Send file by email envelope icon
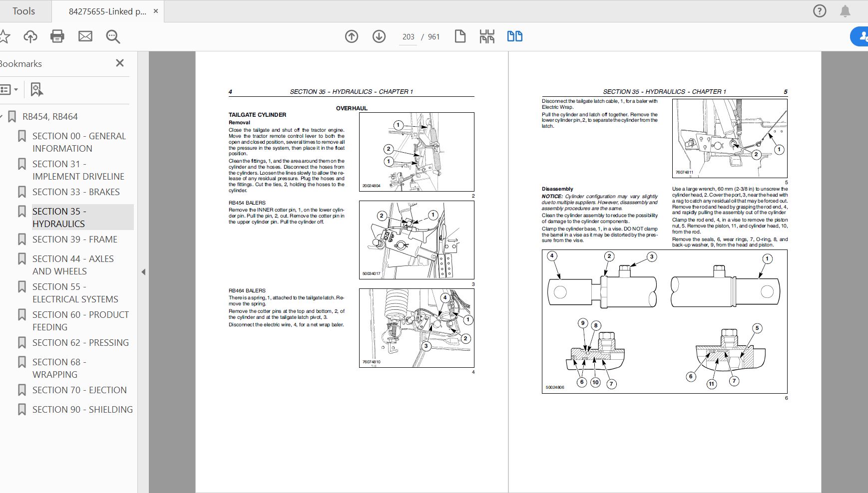Viewport: 868px width, 493px height. (85, 36)
